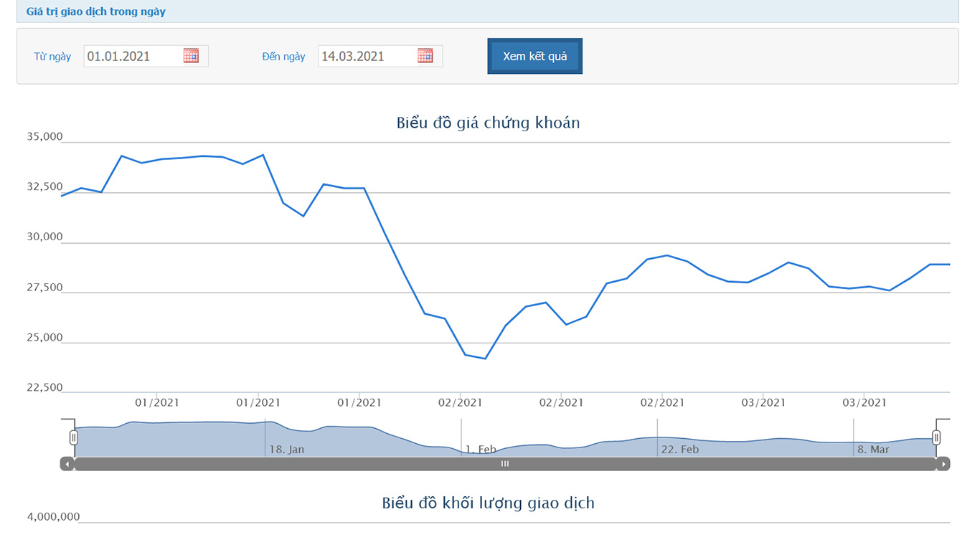980x550 pixels.
Task: Click the navigator scrollbar left arrow
Action: (67, 464)
